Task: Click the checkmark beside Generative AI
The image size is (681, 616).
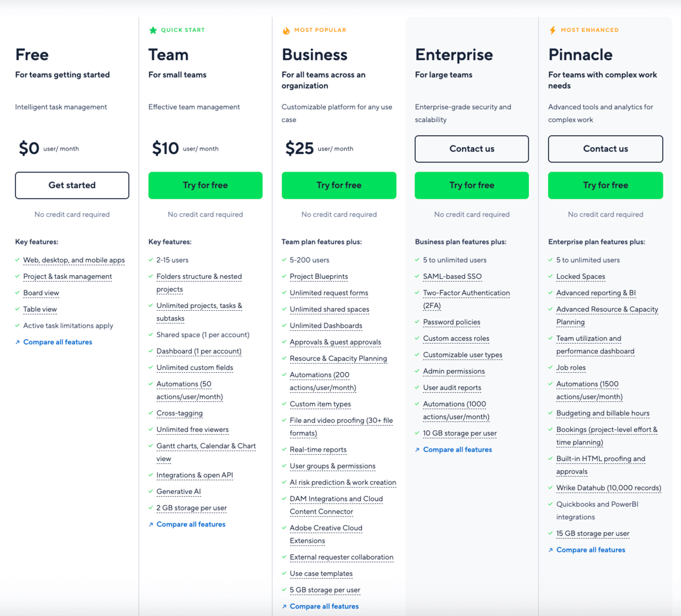Action: 151,492
